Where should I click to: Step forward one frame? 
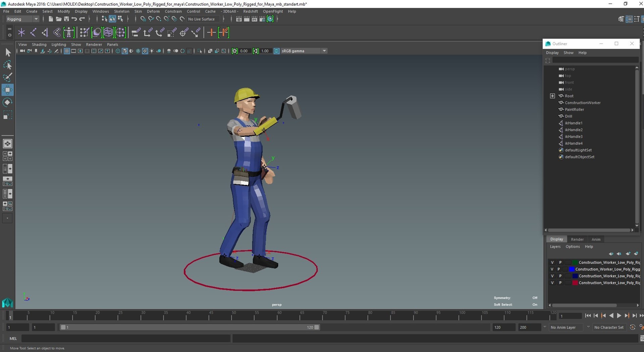[x=634, y=316]
